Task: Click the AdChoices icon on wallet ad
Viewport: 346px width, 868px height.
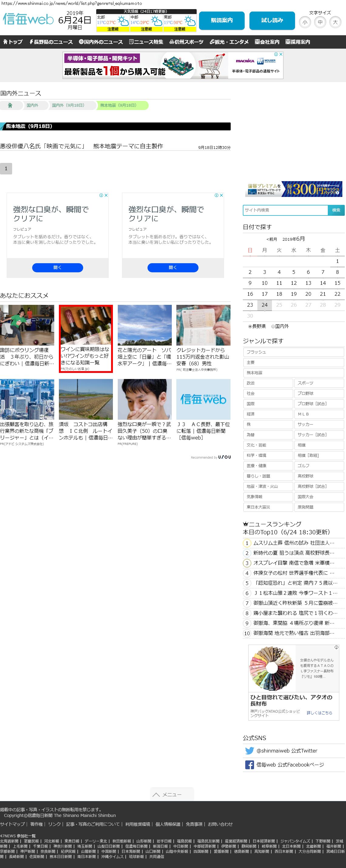Action: point(336,647)
